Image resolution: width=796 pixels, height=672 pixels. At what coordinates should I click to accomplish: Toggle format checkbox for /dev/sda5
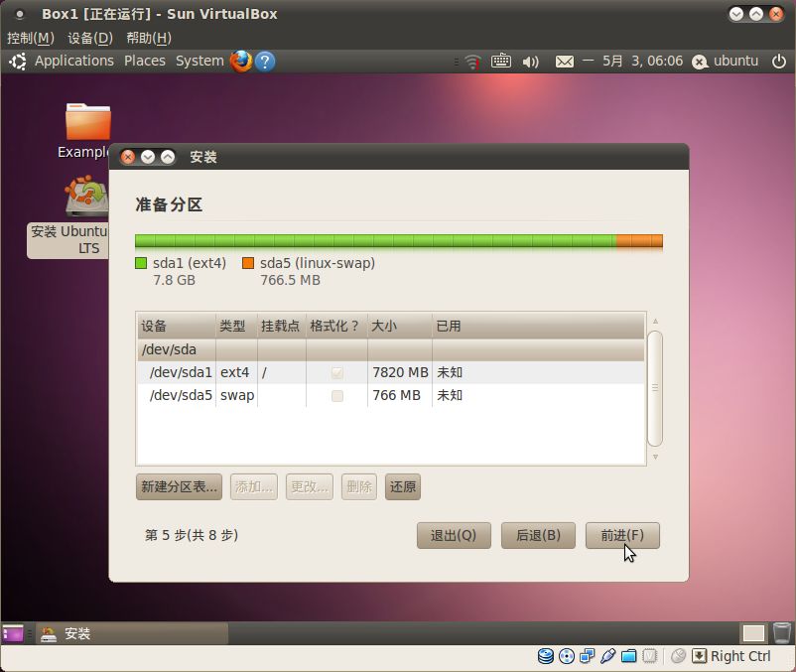pyautogui.click(x=336, y=395)
